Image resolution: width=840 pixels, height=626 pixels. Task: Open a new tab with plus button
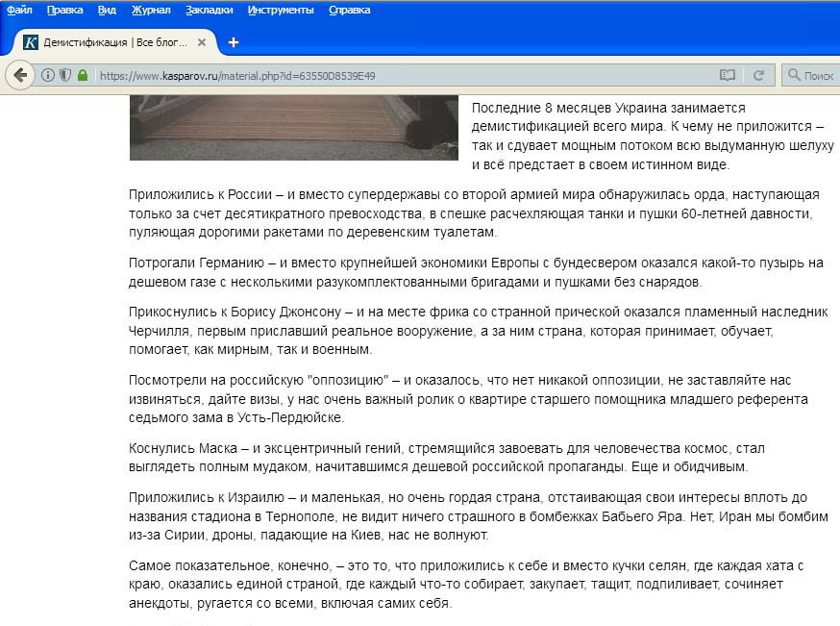point(233,42)
